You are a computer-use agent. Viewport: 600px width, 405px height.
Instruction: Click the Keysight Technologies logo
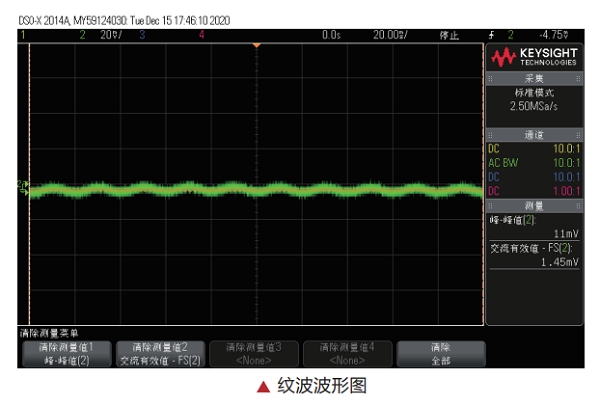[x=532, y=57]
